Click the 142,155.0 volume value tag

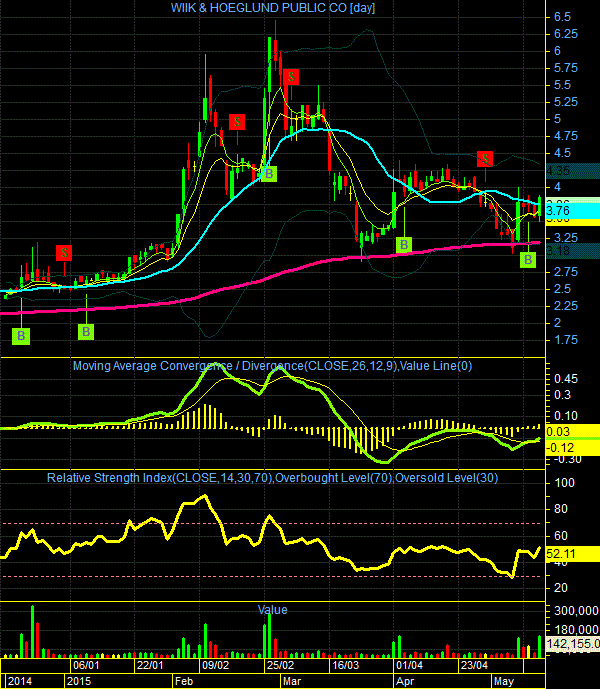click(x=573, y=644)
